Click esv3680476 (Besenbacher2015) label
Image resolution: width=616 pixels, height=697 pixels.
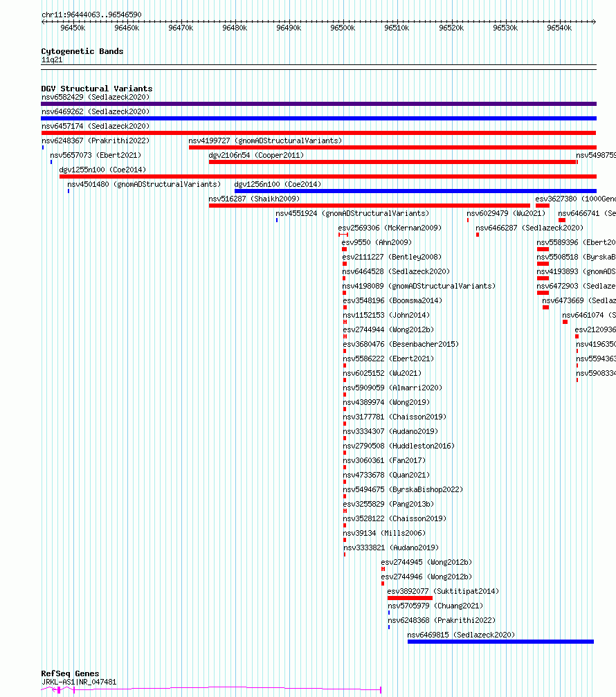click(x=401, y=344)
